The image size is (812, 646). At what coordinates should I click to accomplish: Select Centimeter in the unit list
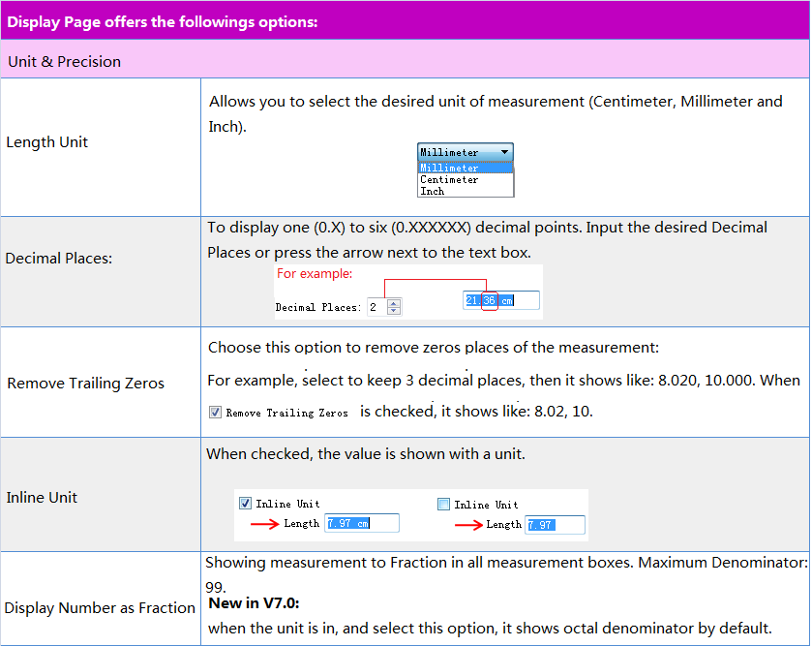click(x=449, y=179)
